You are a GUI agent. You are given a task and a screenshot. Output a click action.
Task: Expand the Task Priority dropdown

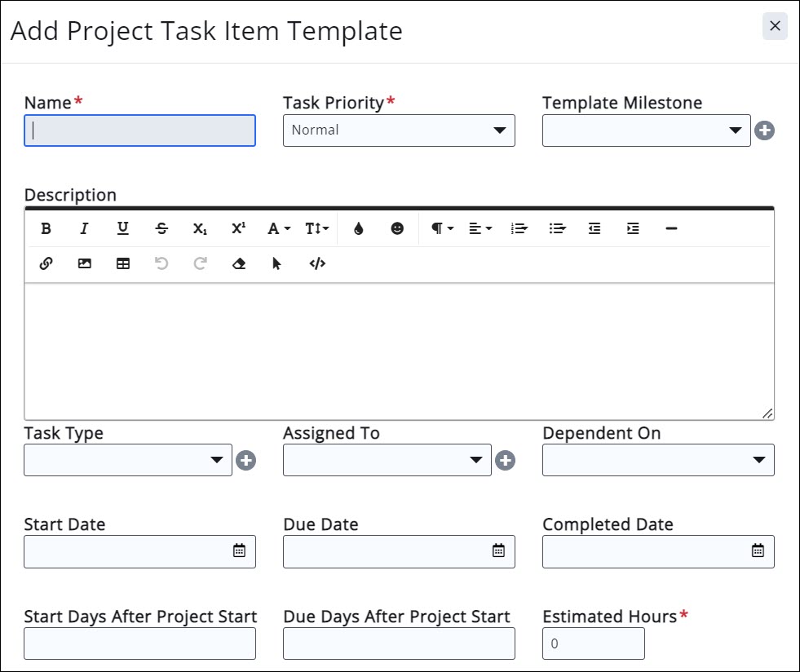399,130
